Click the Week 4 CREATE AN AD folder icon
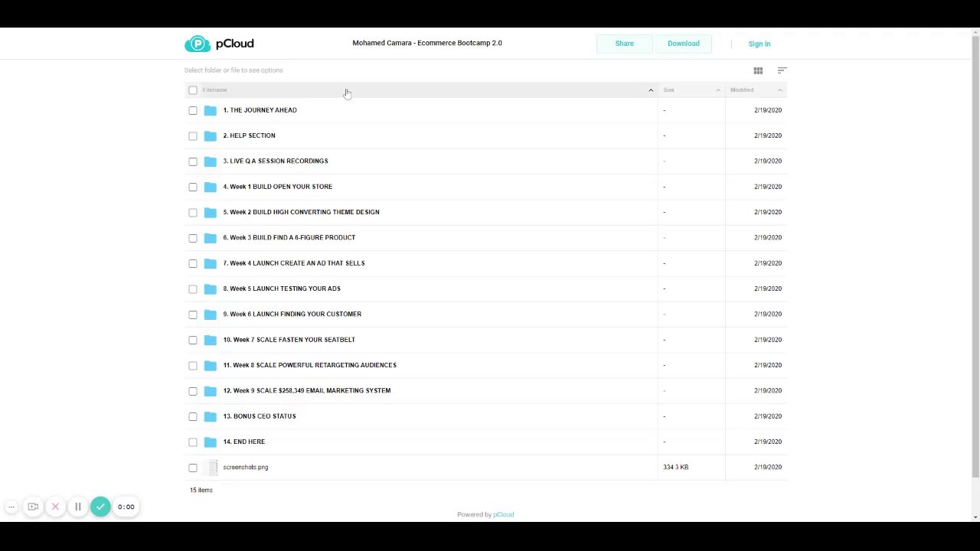 [210, 263]
